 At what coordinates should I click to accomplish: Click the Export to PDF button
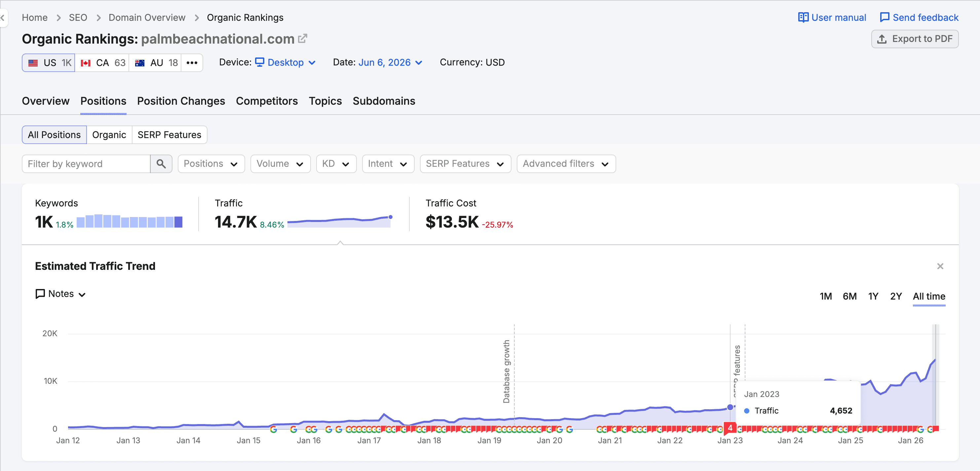pos(915,39)
